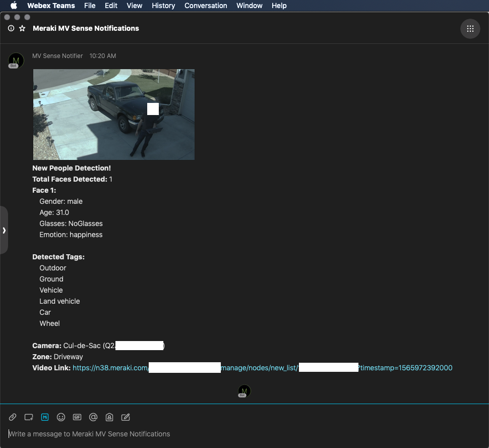Open the Window menu

(250, 6)
